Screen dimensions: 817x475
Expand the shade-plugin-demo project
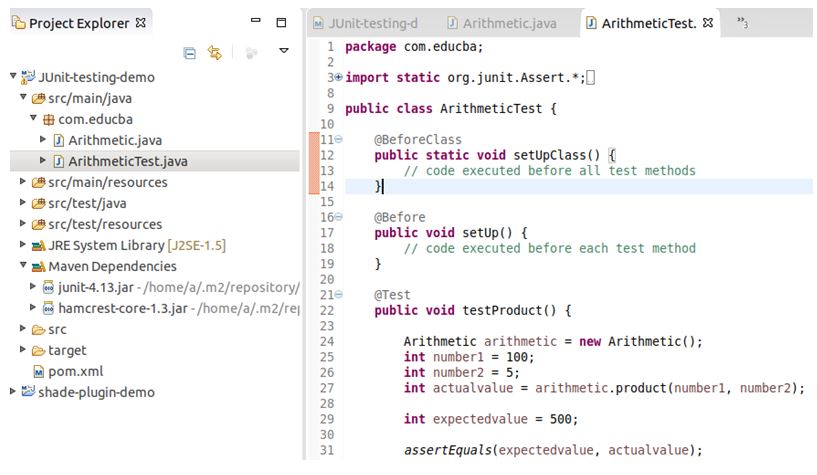tap(13, 391)
